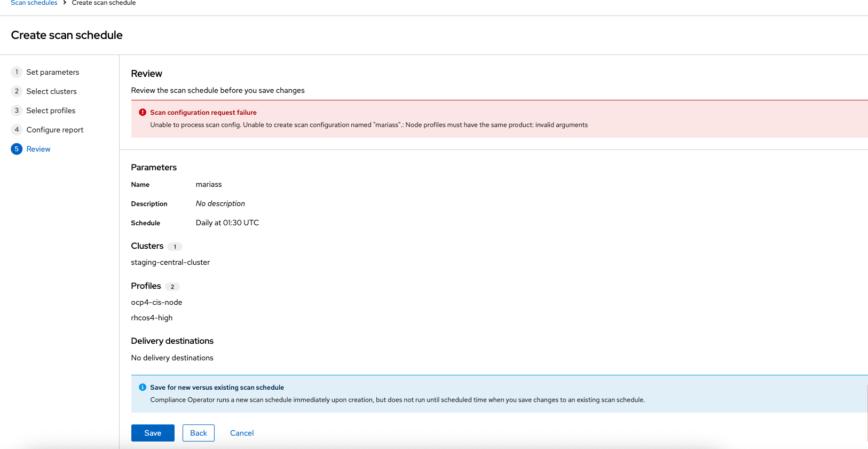Image resolution: width=868 pixels, height=449 pixels.
Task: Go to the Configure report step label
Action: pos(55,130)
